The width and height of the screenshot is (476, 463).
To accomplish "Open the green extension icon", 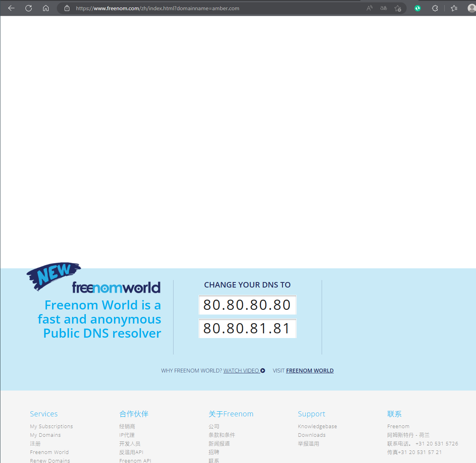I will [418, 8].
